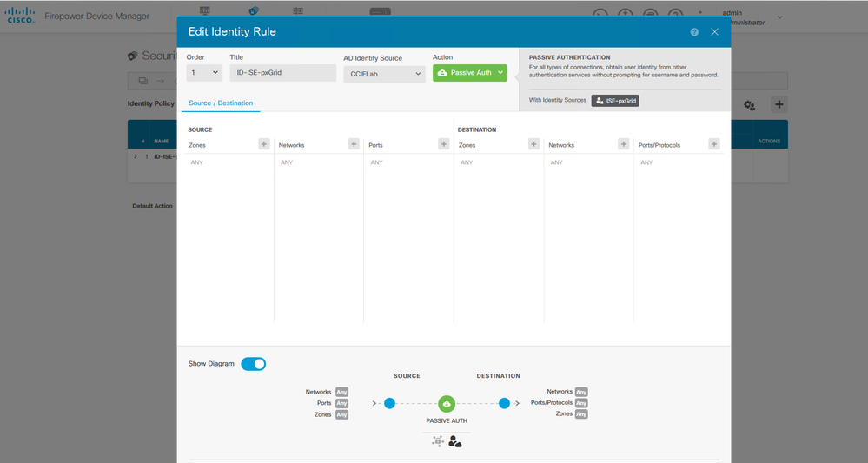Turn off the Show Diagram switch

click(x=254, y=364)
